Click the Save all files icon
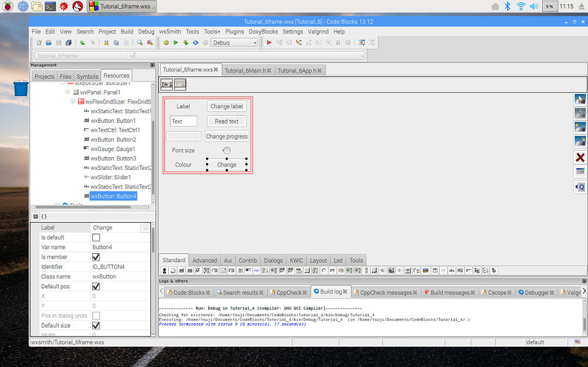This screenshot has height=367, width=588. pos(69,43)
